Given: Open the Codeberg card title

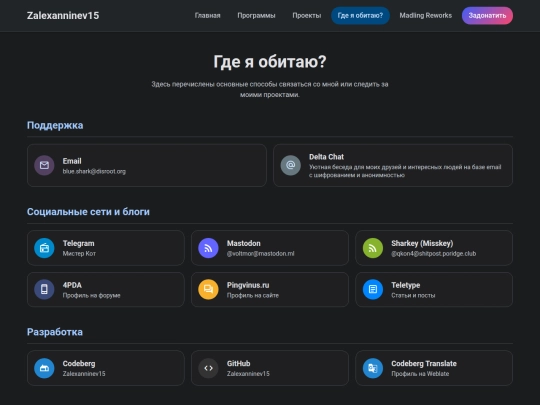Looking at the screenshot, I should (79, 363).
